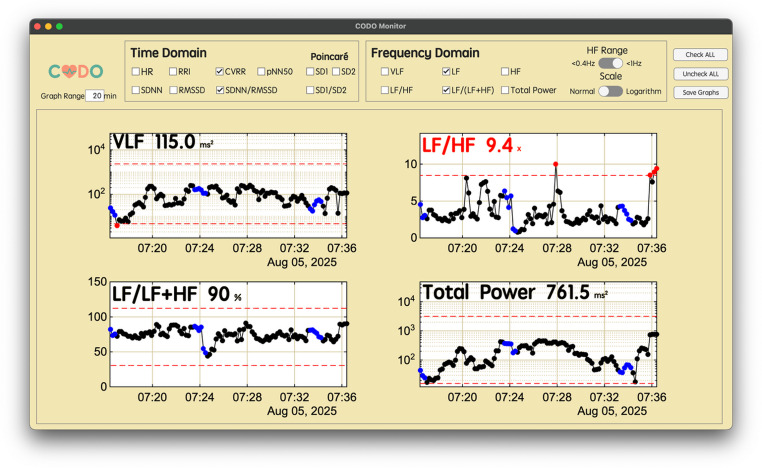Image resolution: width=762 pixels, height=468 pixels.
Task: Check the RMSSD option
Action: 173,90
